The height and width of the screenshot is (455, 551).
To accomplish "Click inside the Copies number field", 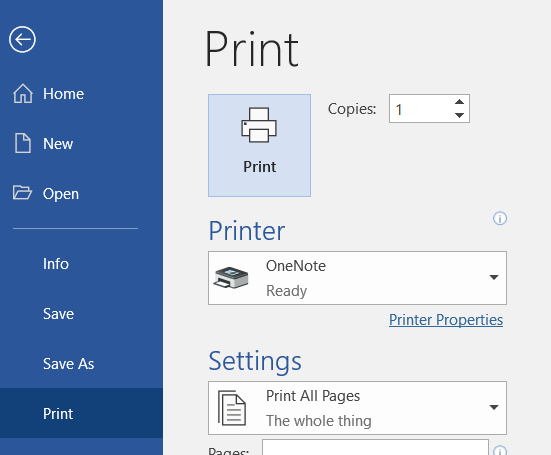I will (x=420, y=109).
